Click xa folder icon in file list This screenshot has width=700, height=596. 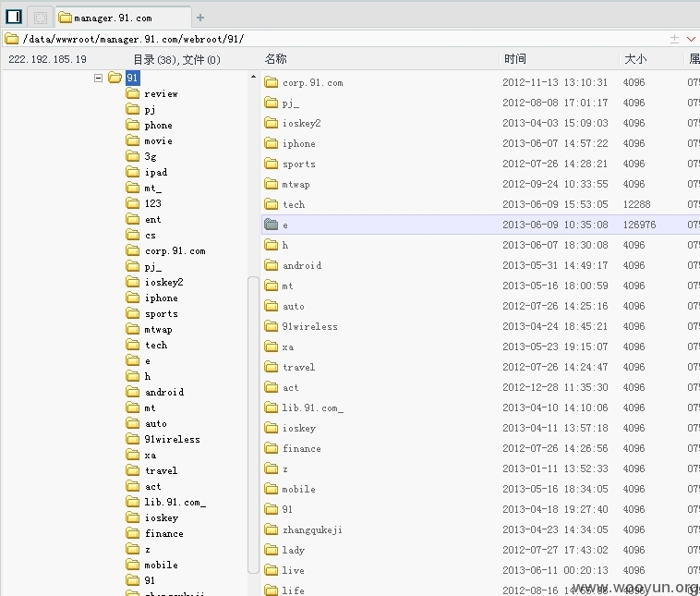pyautogui.click(x=271, y=347)
